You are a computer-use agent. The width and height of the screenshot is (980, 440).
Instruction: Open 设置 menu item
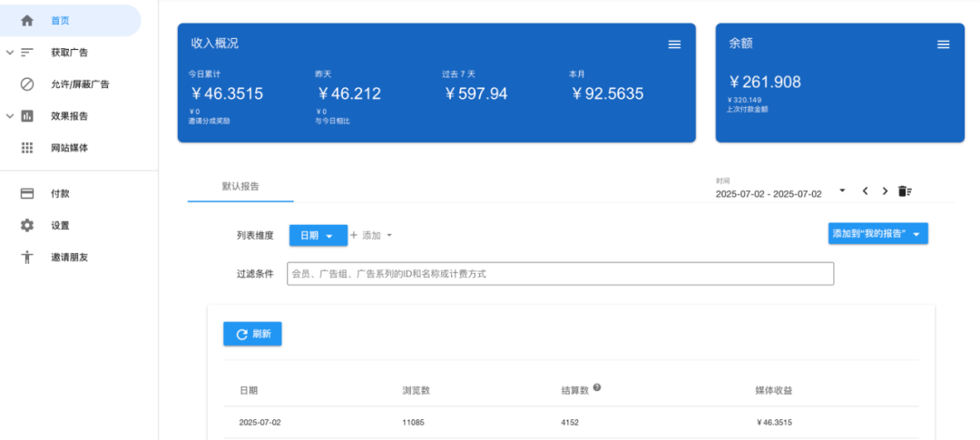pyautogui.click(x=60, y=226)
